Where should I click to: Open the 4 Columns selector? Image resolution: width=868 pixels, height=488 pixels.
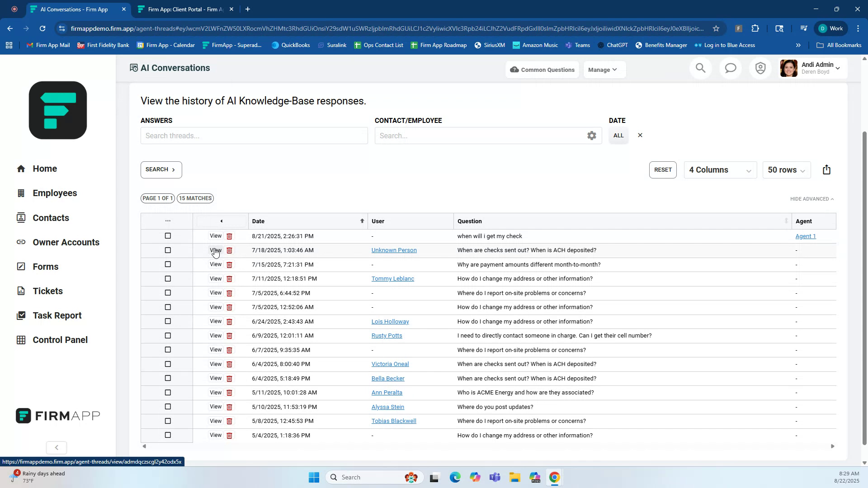(x=720, y=170)
